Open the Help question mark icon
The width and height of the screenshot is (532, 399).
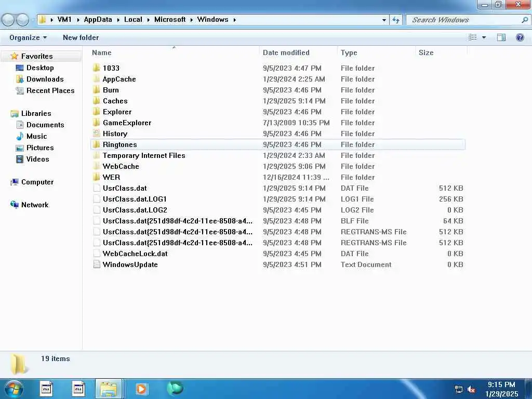click(x=520, y=37)
